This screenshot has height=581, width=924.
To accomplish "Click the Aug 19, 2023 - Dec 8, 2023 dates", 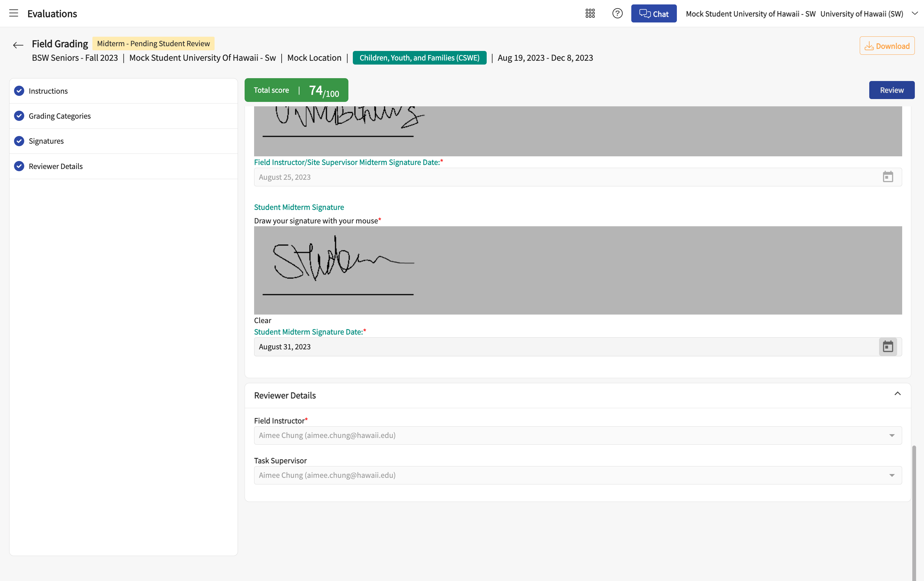I will 545,58.
